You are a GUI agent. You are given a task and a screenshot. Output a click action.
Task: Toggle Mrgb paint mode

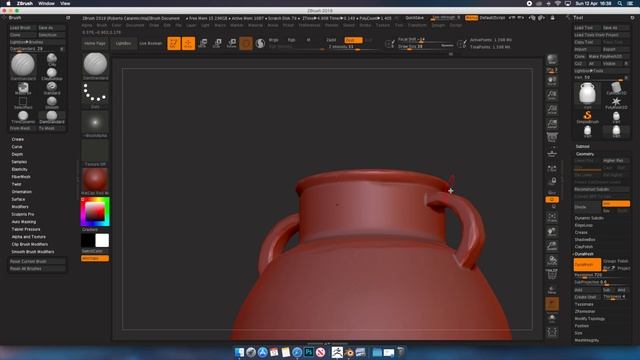pos(273,40)
